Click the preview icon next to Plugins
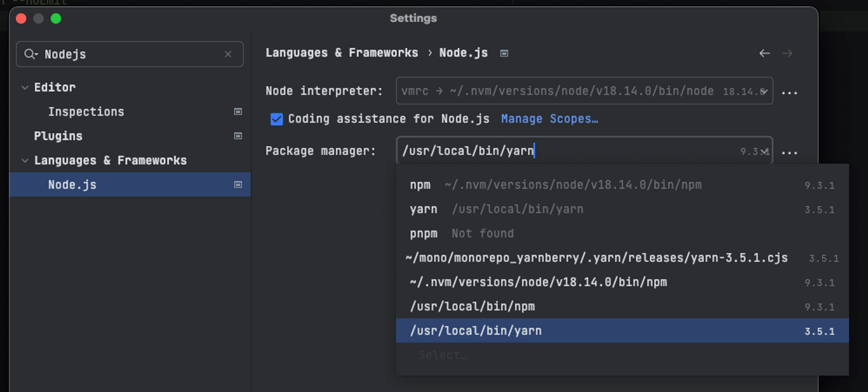 point(238,136)
